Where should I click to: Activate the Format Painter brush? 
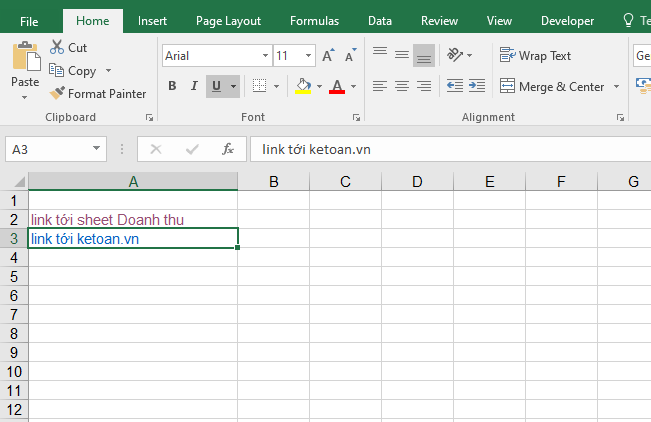(x=57, y=93)
